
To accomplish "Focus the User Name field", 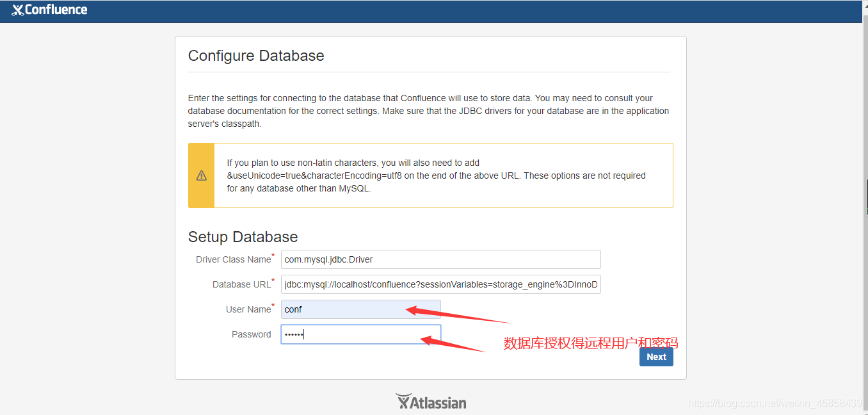I will [x=361, y=309].
